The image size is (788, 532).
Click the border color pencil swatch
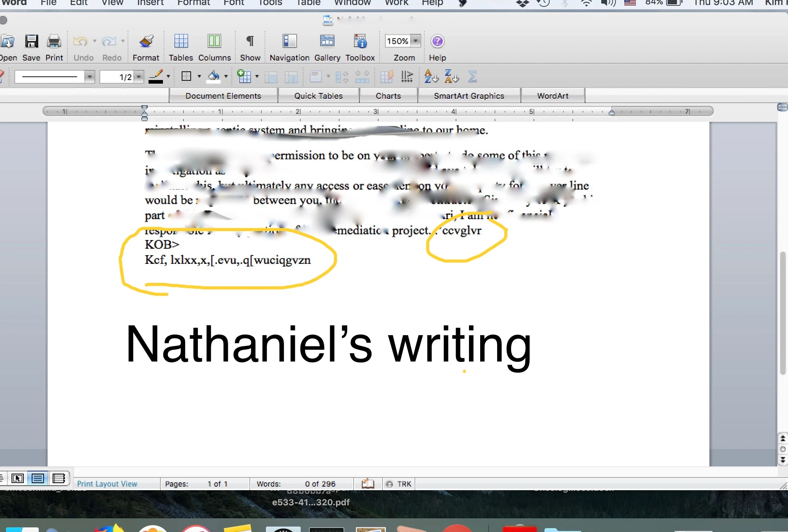coord(156,76)
